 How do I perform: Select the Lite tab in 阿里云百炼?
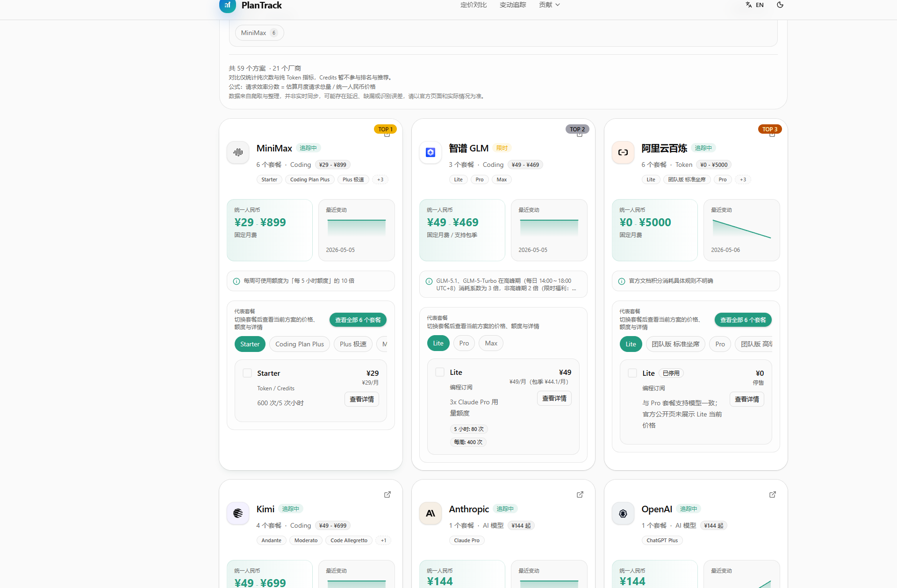click(631, 344)
